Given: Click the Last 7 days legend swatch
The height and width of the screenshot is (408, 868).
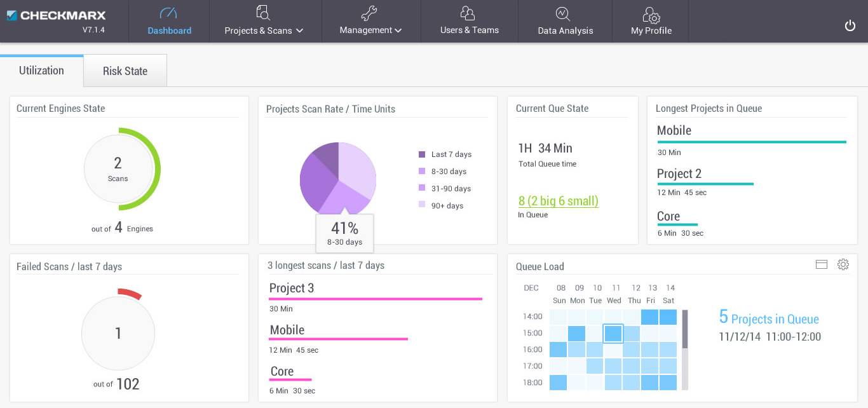Looking at the screenshot, I should 422,154.
